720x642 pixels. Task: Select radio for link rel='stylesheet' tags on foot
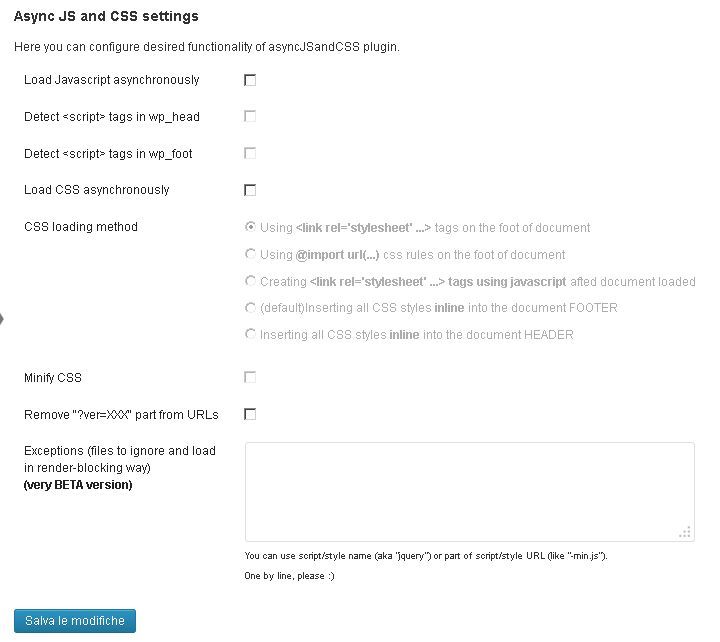pos(250,227)
